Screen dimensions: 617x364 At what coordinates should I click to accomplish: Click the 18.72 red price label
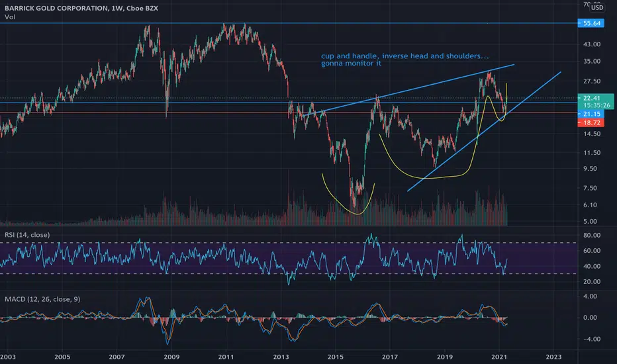[x=591, y=123]
